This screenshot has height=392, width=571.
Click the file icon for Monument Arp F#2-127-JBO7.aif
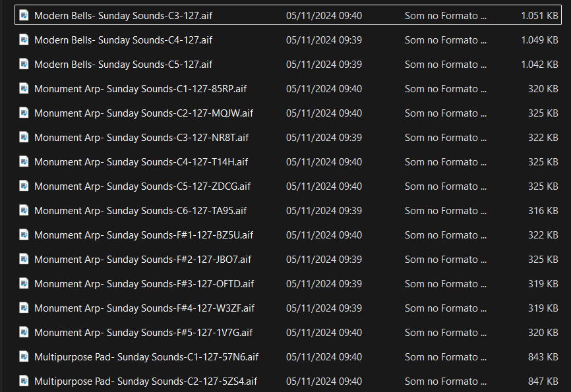[x=24, y=259]
